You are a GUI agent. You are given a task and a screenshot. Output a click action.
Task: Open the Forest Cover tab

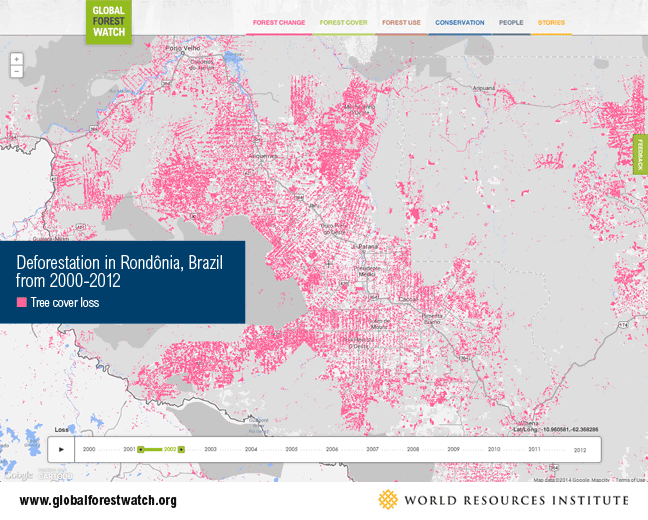tap(343, 22)
